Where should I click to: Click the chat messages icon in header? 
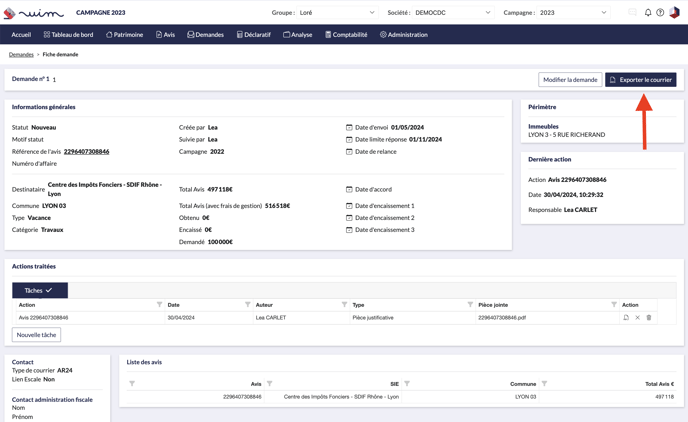pyautogui.click(x=632, y=13)
